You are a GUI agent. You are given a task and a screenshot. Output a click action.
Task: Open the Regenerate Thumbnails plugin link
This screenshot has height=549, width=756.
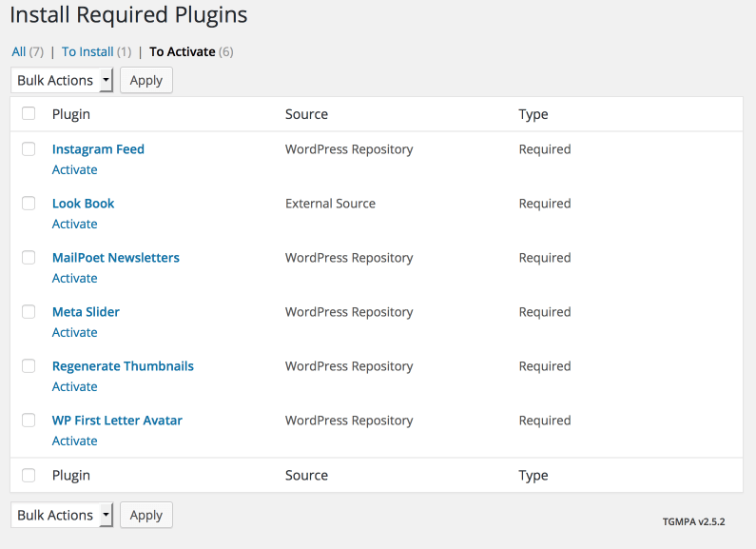123,366
